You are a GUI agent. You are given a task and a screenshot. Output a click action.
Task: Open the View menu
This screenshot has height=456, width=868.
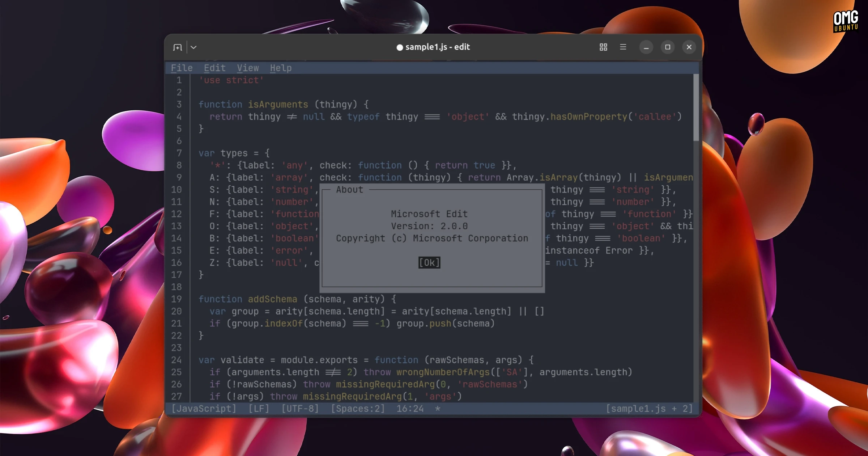pyautogui.click(x=248, y=68)
